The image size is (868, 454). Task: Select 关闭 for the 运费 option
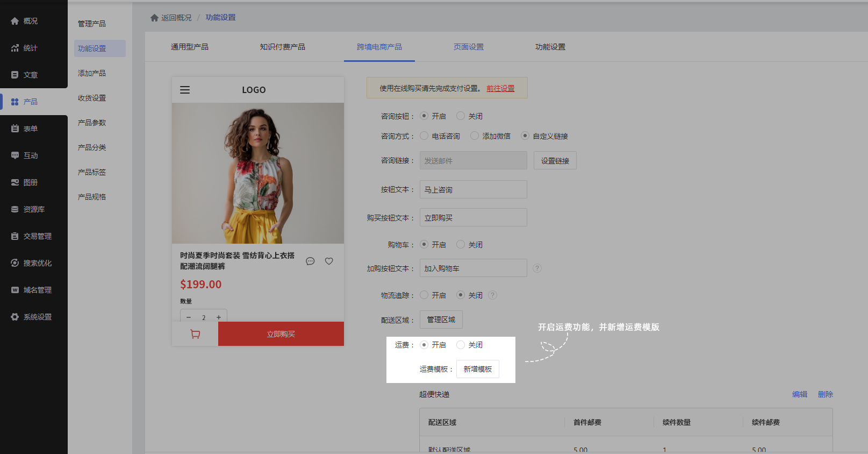pyautogui.click(x=461, y=345)
